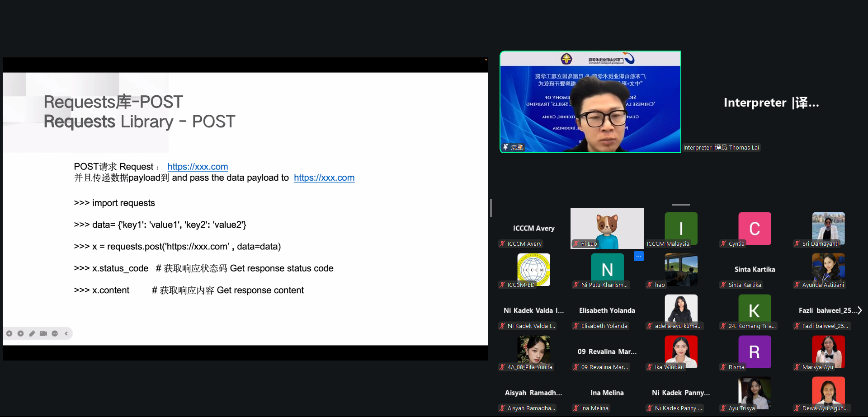Open more options in slide toolbar
Image resolution: width=868 pixels, height=417 pixels.
pos(55,333)
